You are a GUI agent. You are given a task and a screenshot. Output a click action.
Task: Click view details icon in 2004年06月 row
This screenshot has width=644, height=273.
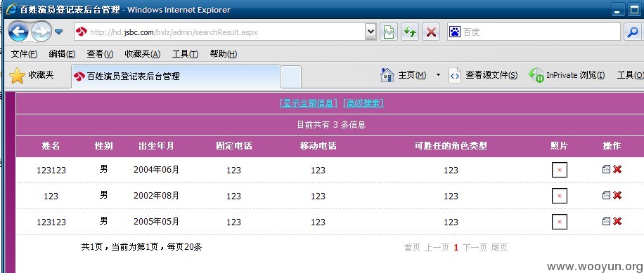click(606, 169)
